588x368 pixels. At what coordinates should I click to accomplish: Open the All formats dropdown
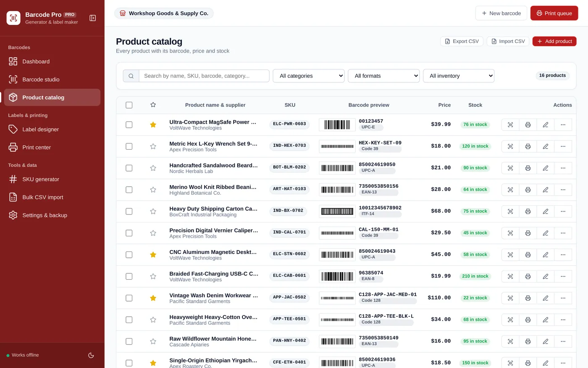pos(384,76)
